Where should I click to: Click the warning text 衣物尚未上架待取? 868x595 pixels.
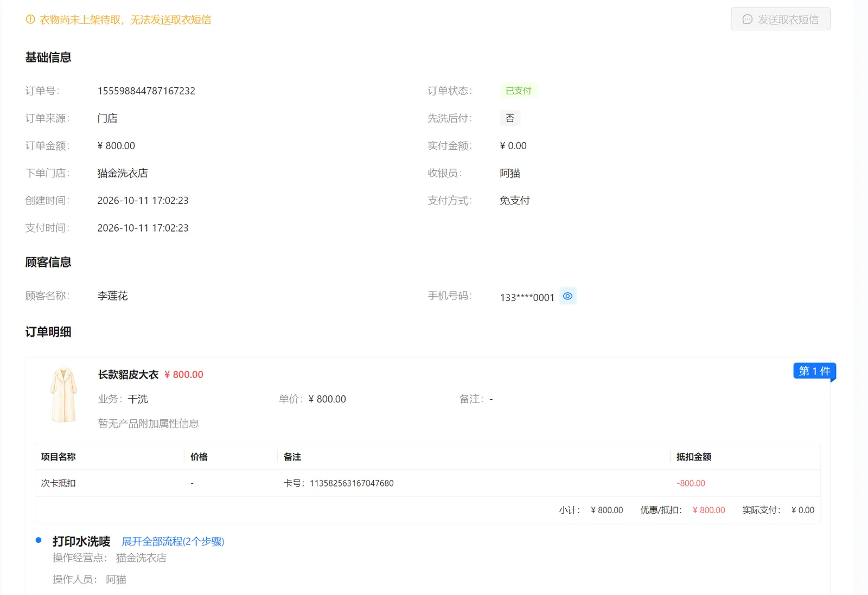(80, 20)
